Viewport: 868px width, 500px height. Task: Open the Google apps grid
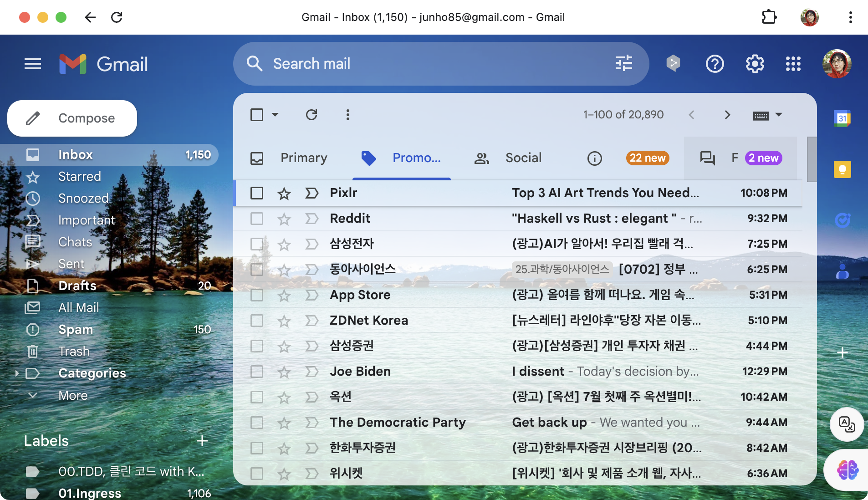point(793,64)
